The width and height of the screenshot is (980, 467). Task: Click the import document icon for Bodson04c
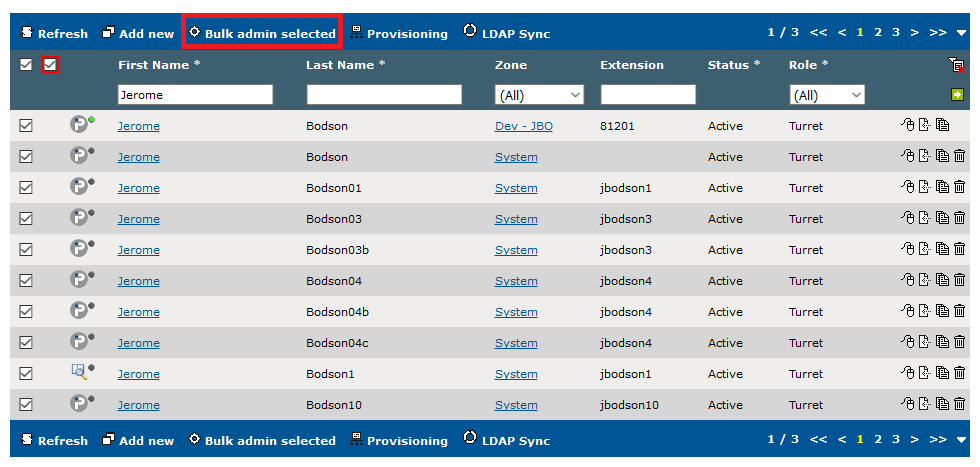pos(925,342)
